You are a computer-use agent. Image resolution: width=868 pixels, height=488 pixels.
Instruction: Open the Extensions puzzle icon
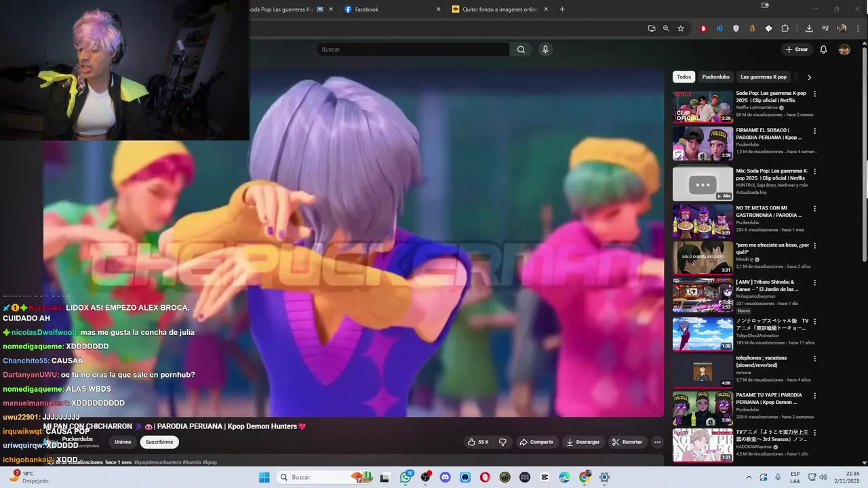(785, 28)
